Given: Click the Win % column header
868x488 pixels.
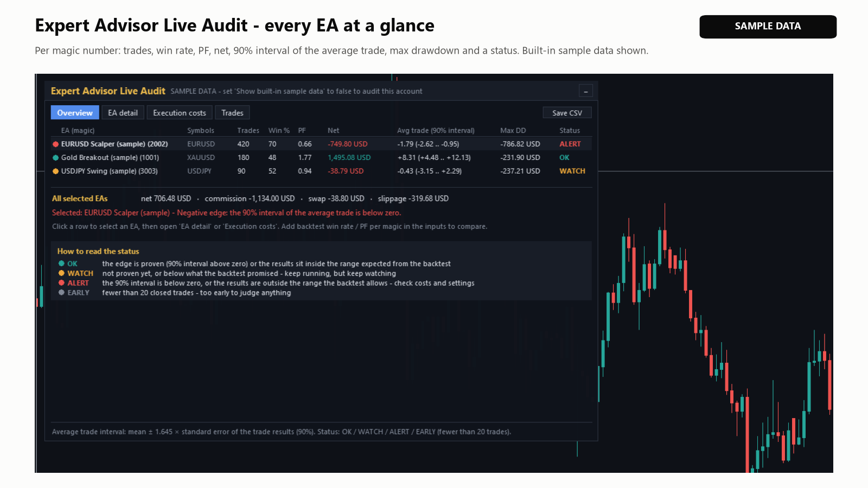Looking at the screenshot, I should 279,131.
